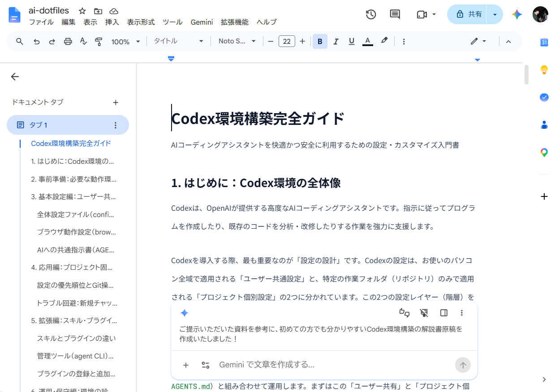Open the ヘルプ menu
Screen dimensions: 555x392
point(267,22)
